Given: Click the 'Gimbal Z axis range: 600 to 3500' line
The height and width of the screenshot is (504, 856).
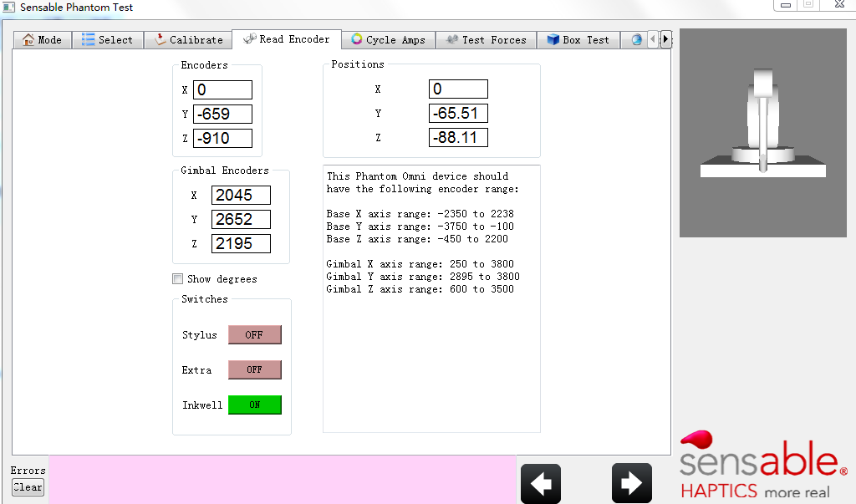Looking at the screenshot, I should (420, 289).
